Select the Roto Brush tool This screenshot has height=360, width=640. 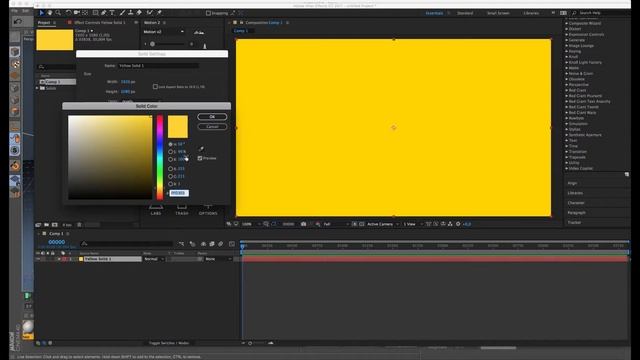coord(150,13)
